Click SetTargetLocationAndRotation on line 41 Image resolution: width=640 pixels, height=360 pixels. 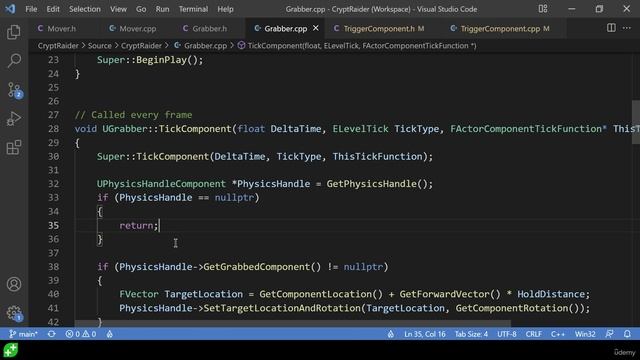(x=282, y=308)
